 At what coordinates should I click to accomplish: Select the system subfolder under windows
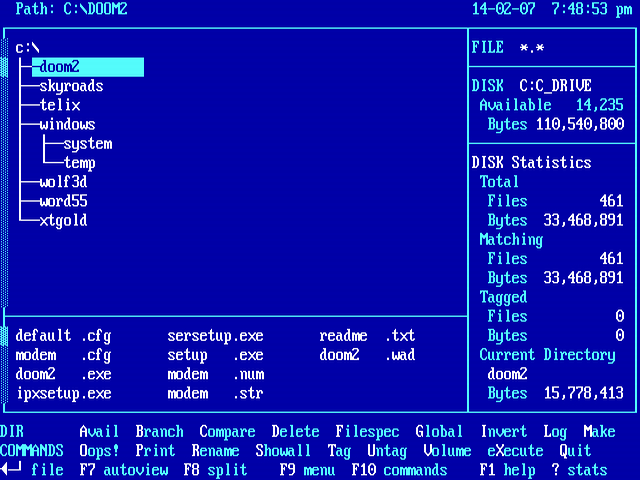(87, 144)
